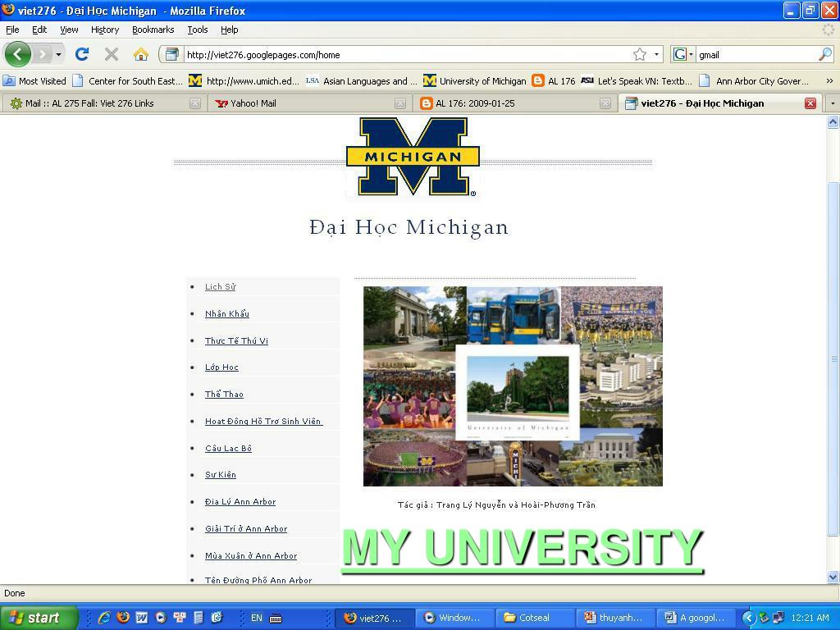Open the Windows start menu

tap(39, 618)
